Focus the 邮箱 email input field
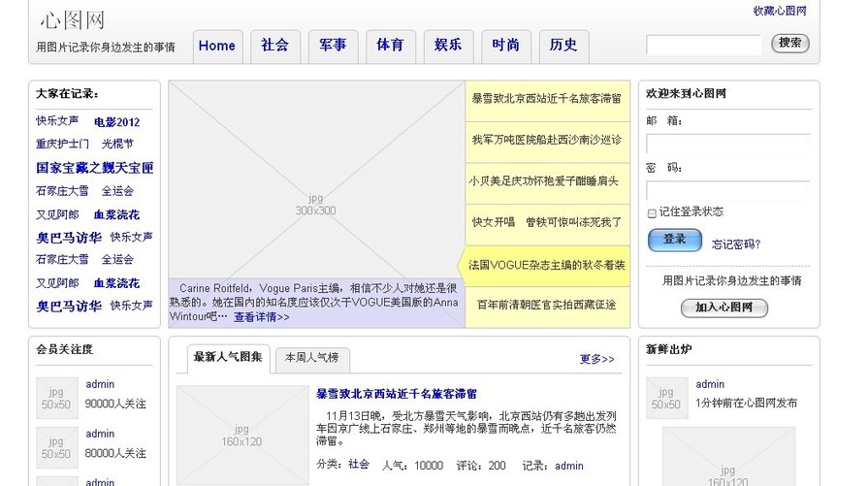Image resolution: width=868 pixels, height=486 pixels. coord(727,144)
